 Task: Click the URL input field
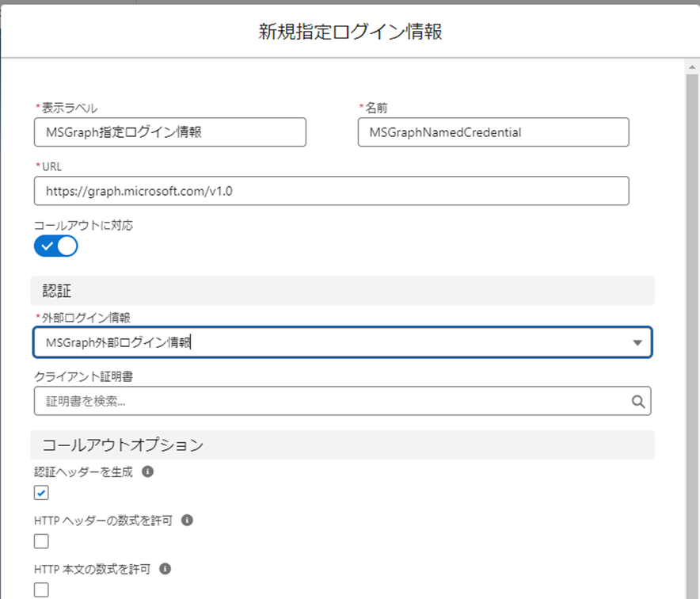pos(331,191)
